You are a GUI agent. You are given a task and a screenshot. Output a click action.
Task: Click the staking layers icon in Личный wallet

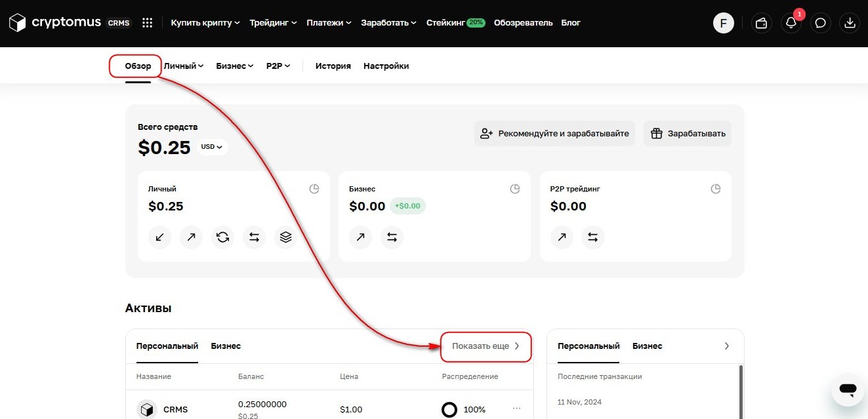[285, 237]
